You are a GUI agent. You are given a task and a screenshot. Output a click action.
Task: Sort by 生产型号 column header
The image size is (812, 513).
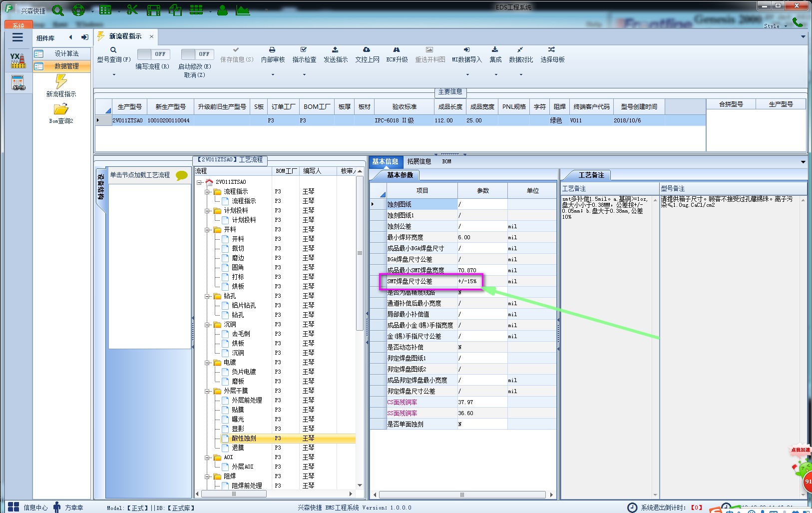tap(129, 107)
